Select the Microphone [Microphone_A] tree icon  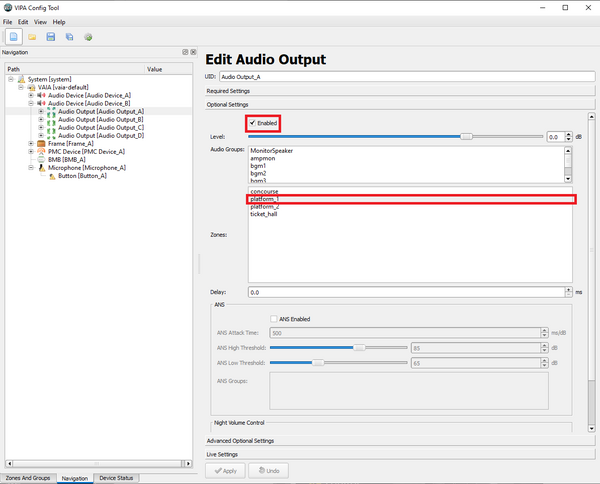click(41, 168)
